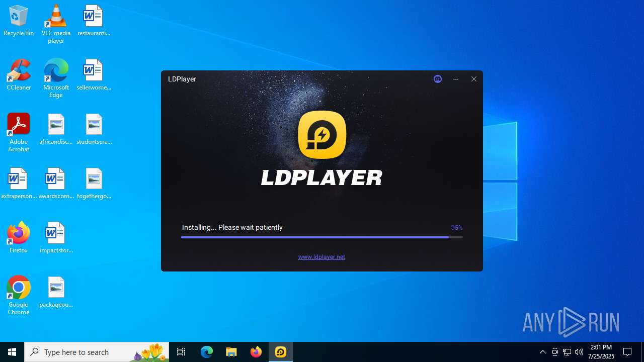Select the impactstor... Word document
The width and height of the screenshot is (644, 362).
56,238
